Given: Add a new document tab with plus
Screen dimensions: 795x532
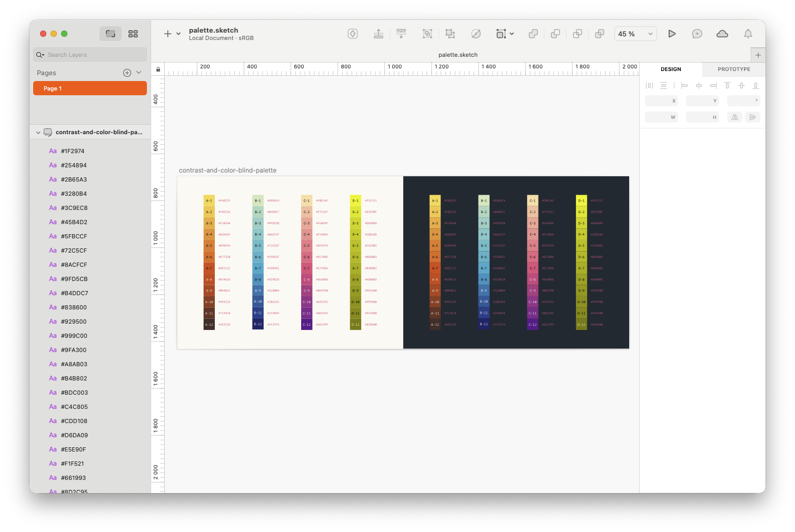Looking at the screenshot, I should click(x=758, y=55).
